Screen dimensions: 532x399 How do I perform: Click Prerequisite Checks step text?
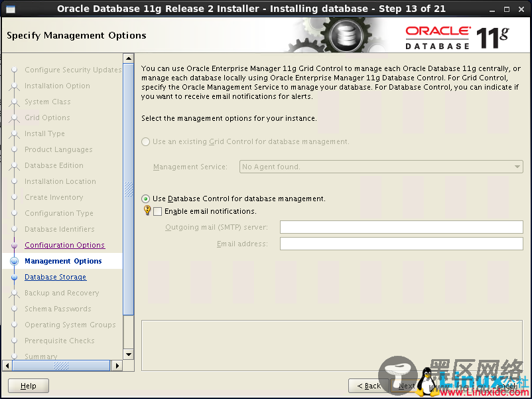click(60, 341)
